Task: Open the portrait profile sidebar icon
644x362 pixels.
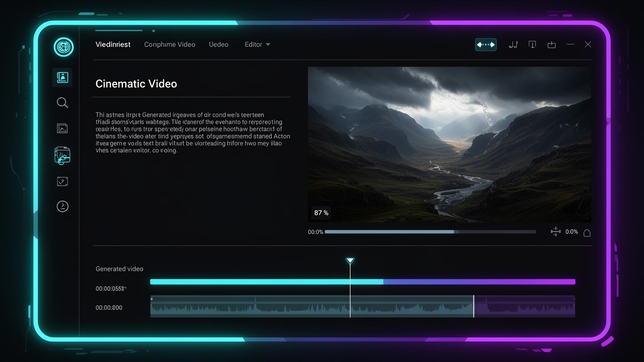Action: pos(62,77)
